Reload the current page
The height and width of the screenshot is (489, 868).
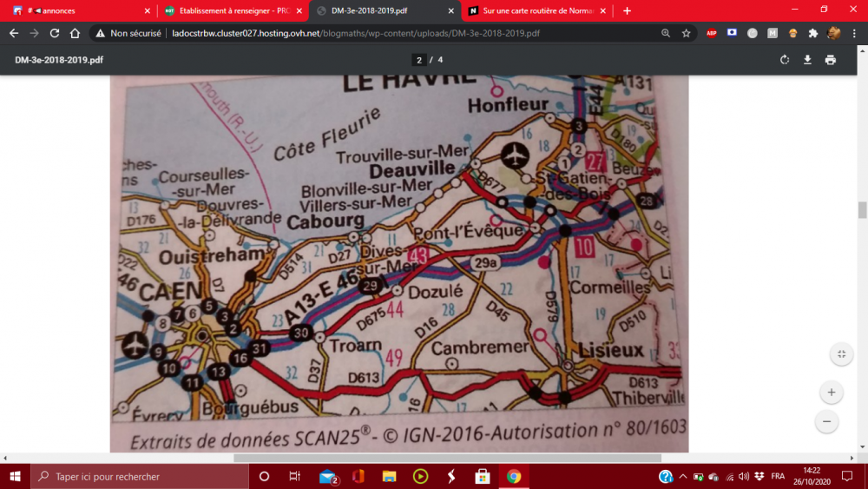[54, 33]
